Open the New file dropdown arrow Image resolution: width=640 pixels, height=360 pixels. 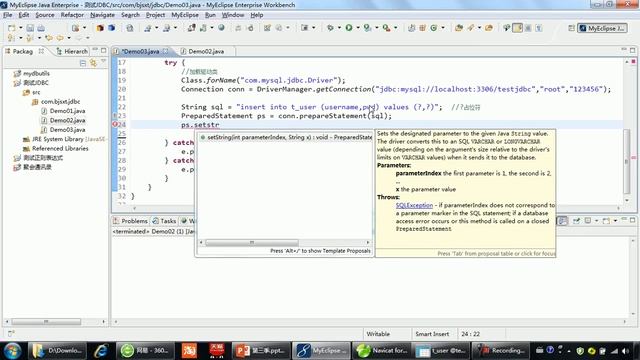click(x=20, y=28)
